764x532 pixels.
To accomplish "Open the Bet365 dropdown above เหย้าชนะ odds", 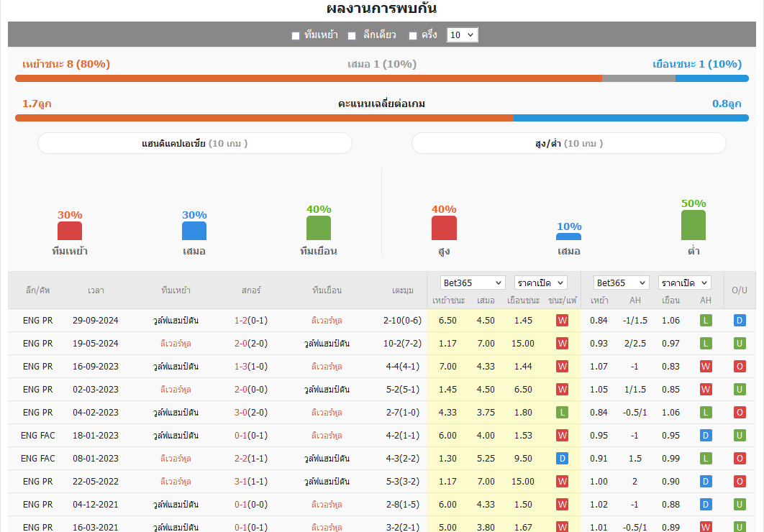I will click(x=472, y=283).
